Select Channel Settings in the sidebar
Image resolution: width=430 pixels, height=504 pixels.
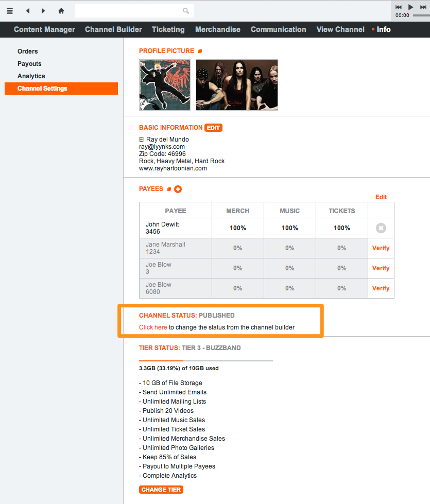point(61,89)
